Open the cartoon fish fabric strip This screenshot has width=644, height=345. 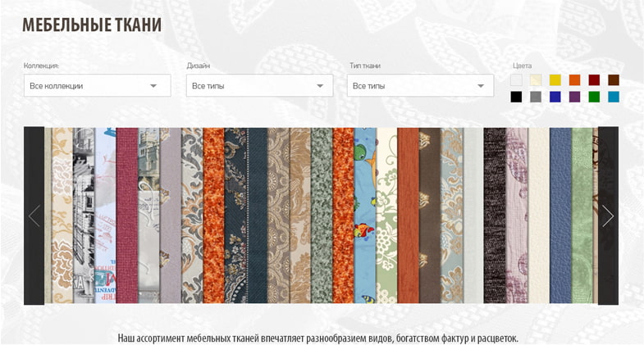click(x=365, y=216)
